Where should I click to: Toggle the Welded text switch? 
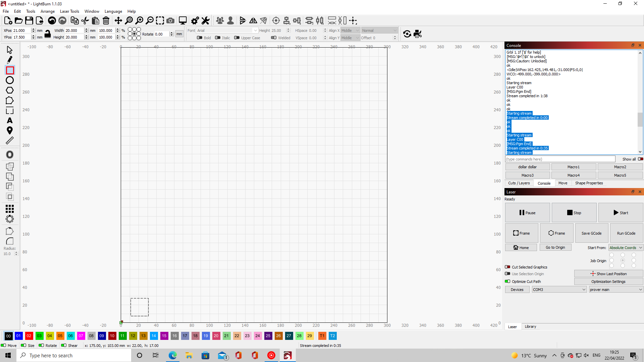coord(274,38)
